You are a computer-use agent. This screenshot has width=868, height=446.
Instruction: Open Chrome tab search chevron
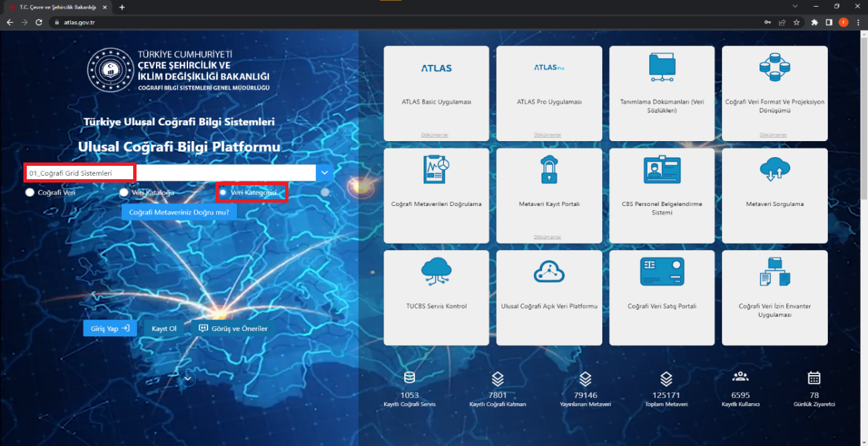pos(795,6)
